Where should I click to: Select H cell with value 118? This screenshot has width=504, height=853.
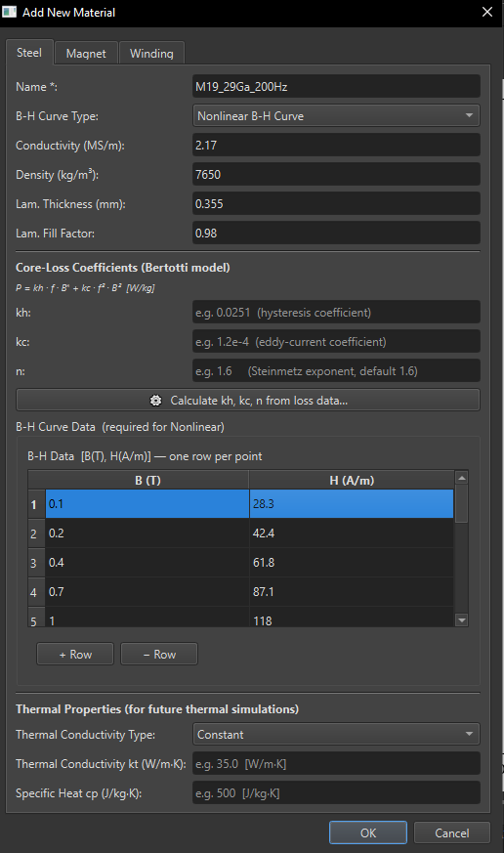pos(352,618)
